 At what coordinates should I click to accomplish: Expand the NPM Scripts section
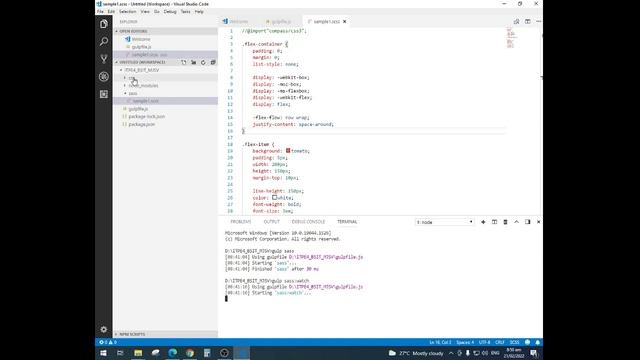point(131,334)
